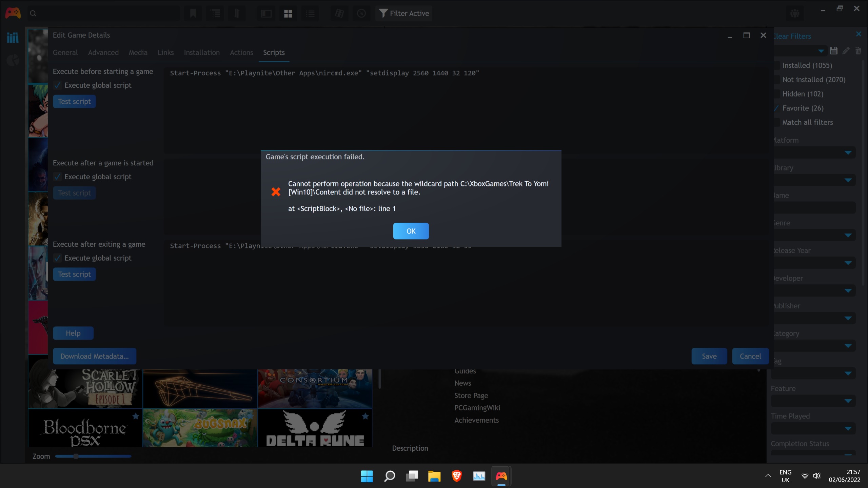Viewport: 868px width, 488px height.
Task: Select the list view icon
Action: point(310,14)
